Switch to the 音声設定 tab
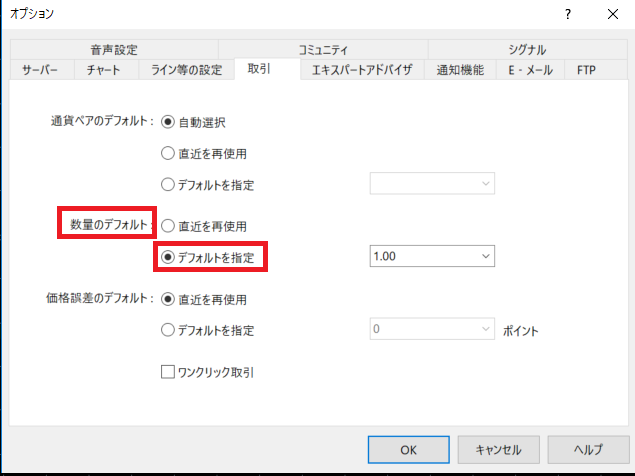The image size is (635, 476). pyautogui.click(x=113, y=49)
